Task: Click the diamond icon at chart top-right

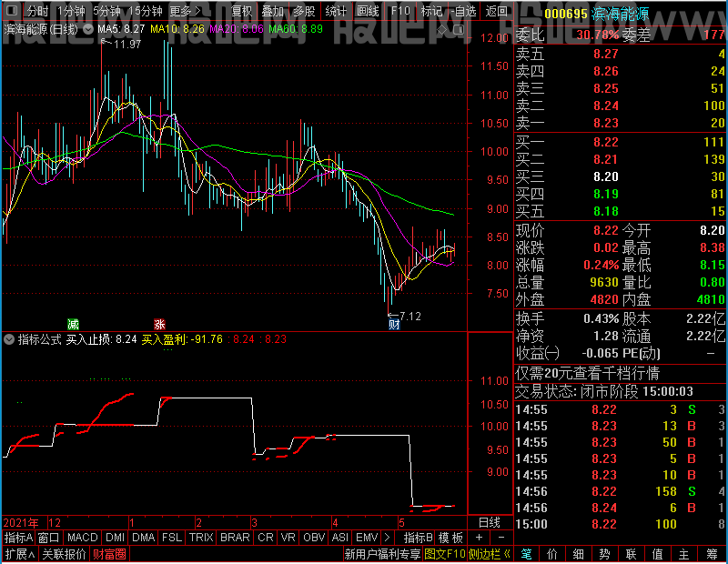Action: pos(442,30)
